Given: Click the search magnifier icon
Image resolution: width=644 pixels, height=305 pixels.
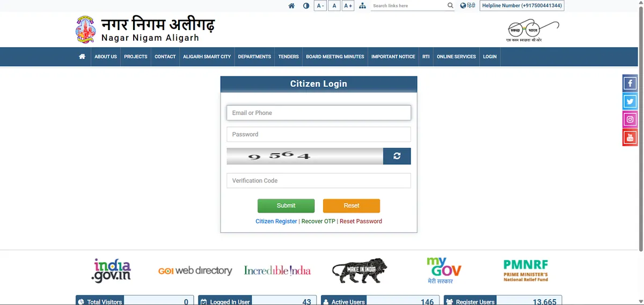Looking at the screenshot, I should click(450, 6).
